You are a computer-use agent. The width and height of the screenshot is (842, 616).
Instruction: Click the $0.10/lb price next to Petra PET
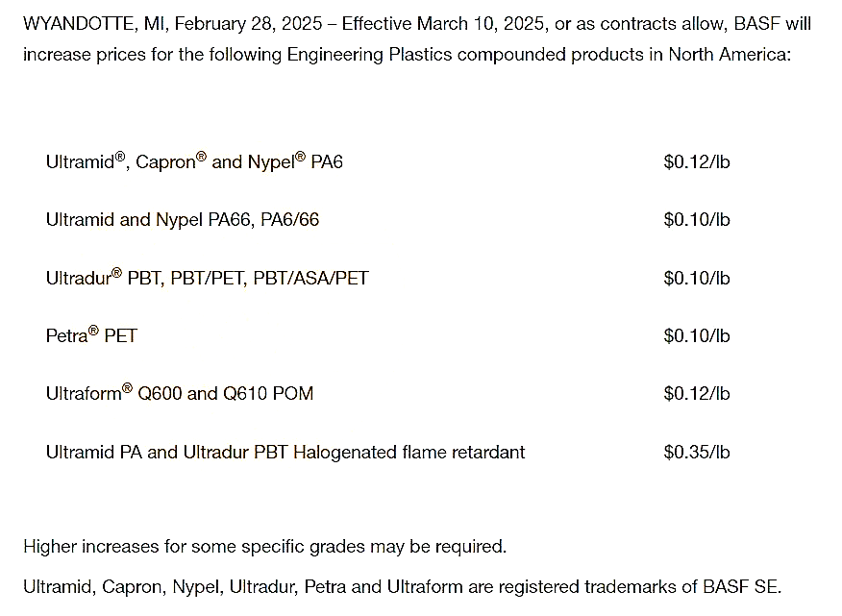[697, 336]
